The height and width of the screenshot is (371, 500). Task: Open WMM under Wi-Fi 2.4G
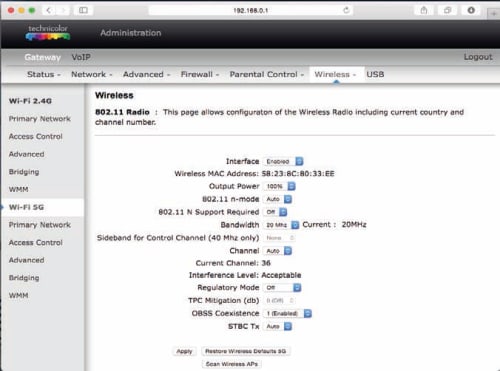click(x=18, y=189)
